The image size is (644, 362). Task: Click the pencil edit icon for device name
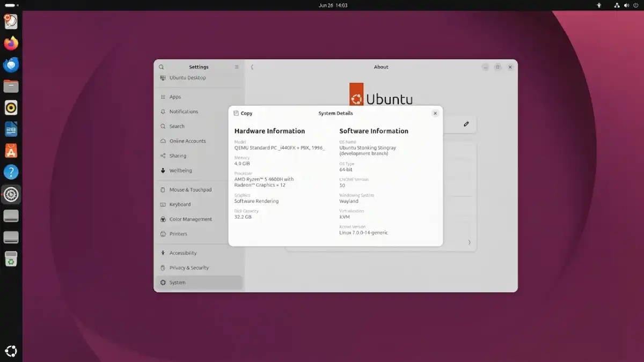[466, 124]
